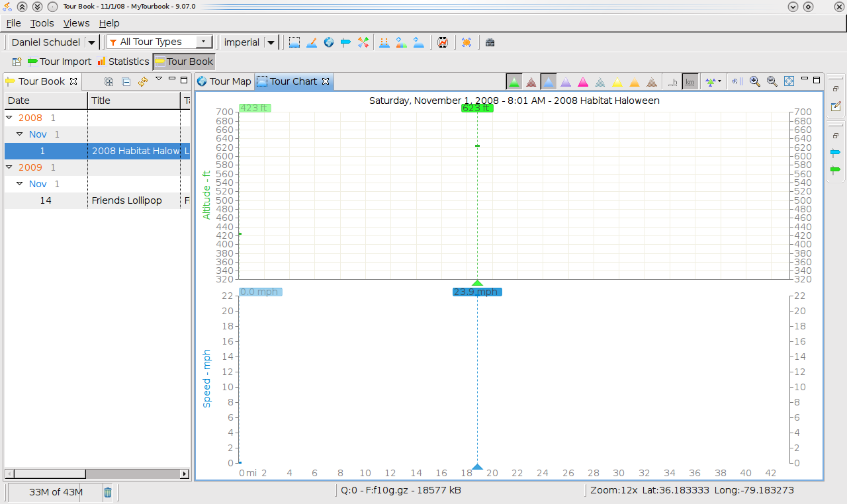Click the zoom in magnifier icon

(x=754, y=81)
